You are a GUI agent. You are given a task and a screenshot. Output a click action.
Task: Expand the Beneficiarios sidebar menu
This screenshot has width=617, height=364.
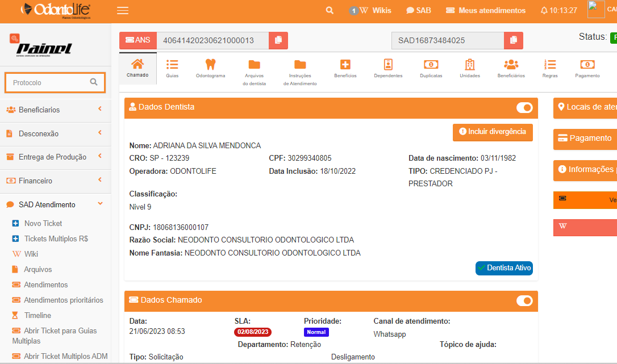pos(56,110)
